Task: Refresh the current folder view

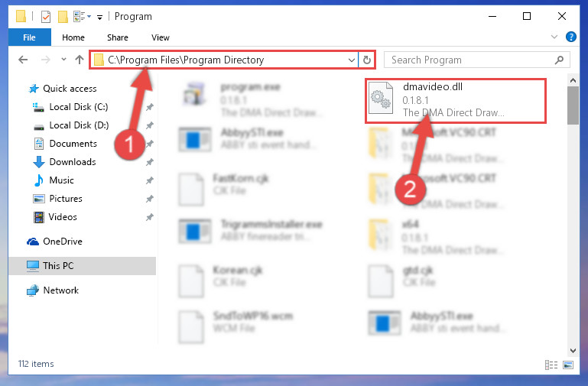Action: [367, 60]
